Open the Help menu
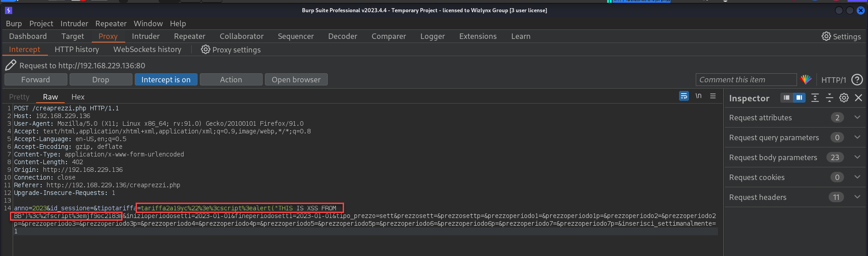Image resolution: width=868 pixels, height=256 pixels. (x=178, y=24)
